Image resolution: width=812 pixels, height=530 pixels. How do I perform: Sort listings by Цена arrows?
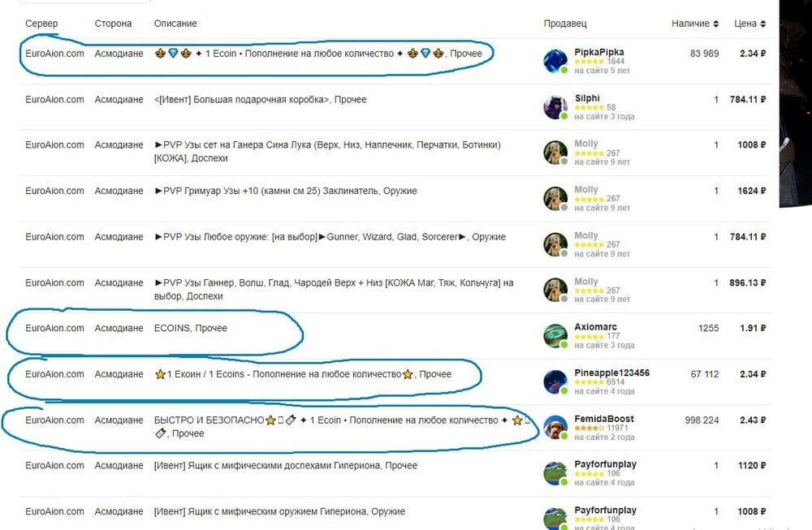pos(762,24)
